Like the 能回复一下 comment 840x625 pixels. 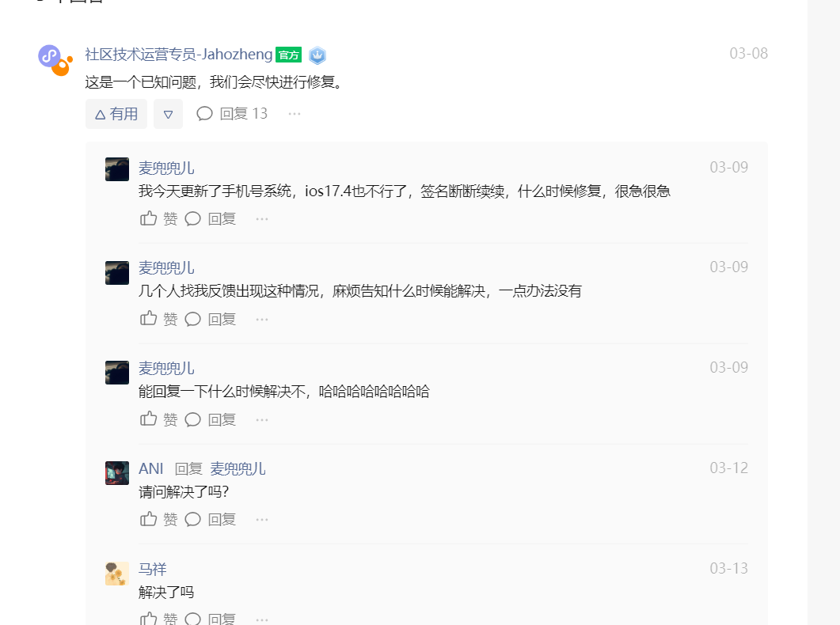pos(158,419)
